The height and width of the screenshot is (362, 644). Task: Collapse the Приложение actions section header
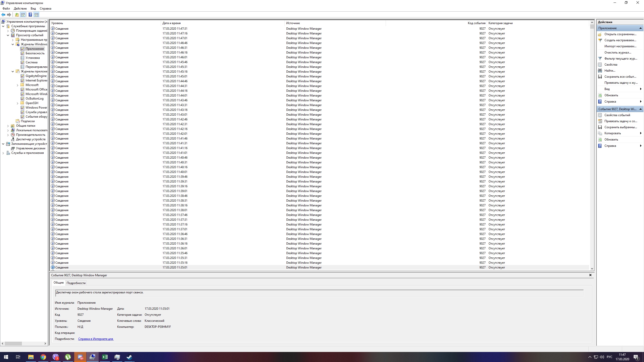640,28
